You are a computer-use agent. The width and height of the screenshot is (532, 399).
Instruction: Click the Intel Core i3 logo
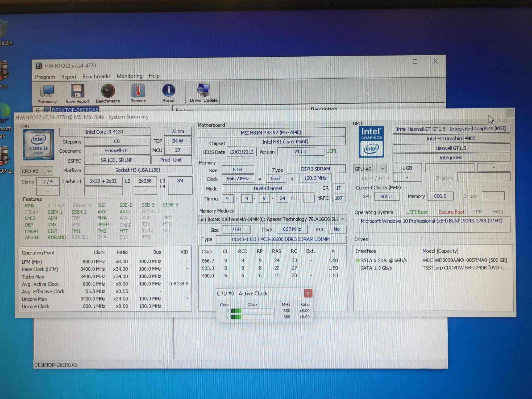[39, 144]
